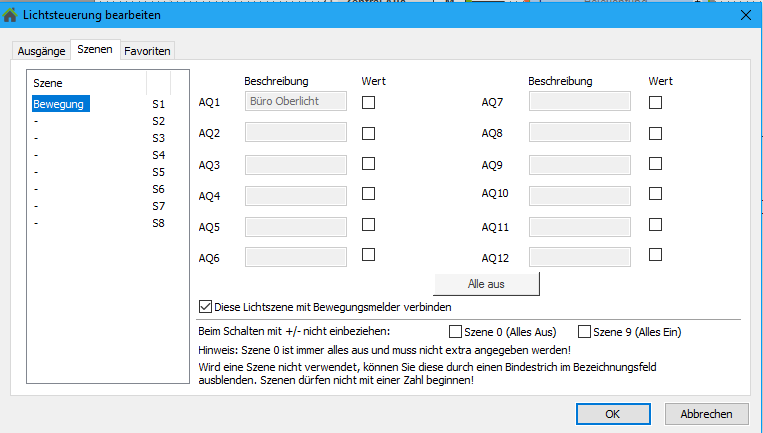Enable Szene 0 (Alles Aus) checkbox
Image resolution: width=763 pixels, height=433 pixels.
click(x=456, y=332)
